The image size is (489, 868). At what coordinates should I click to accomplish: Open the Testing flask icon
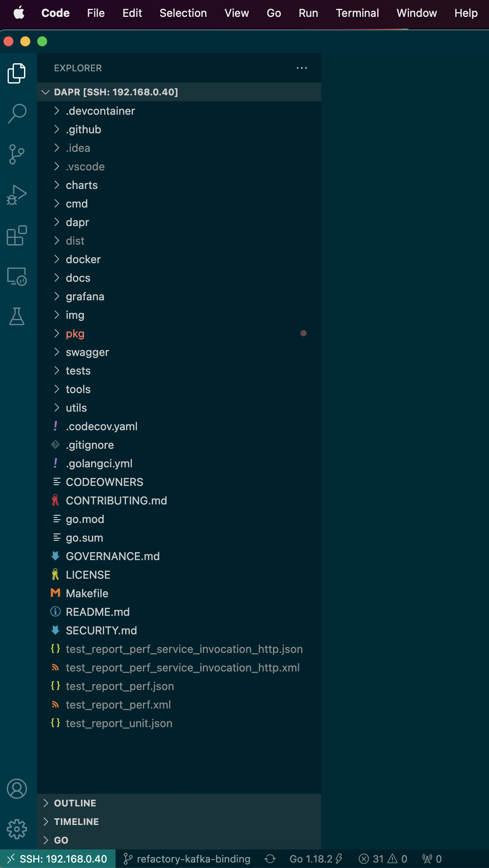pos(17,316)
